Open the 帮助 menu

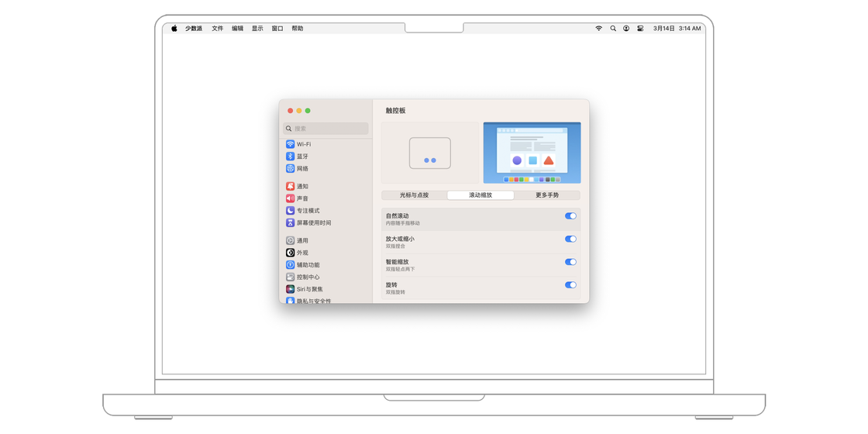point(298,28)
